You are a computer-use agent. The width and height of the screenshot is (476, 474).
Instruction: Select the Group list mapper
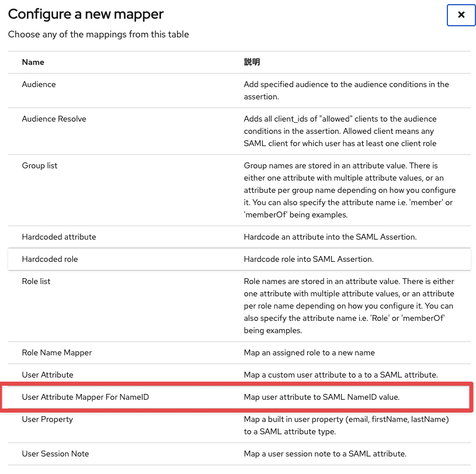39,165
